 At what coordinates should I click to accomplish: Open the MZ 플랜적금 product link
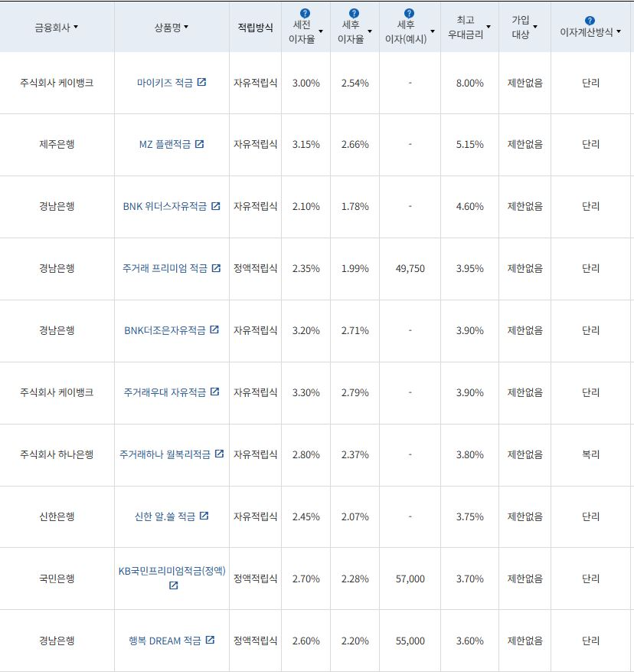[165, 144]
